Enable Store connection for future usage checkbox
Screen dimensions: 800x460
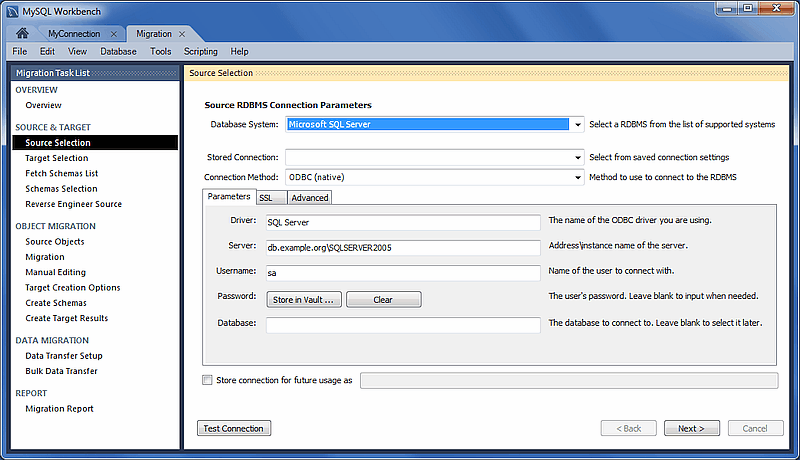(x=207, y=380)
